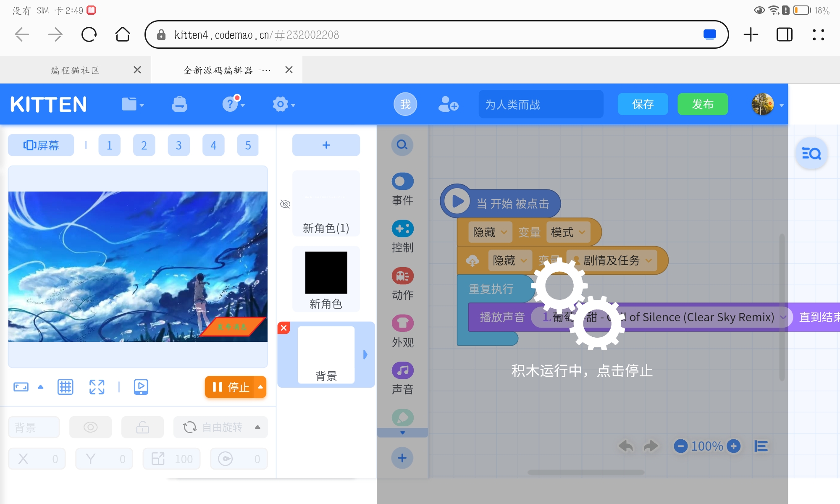Select the 新角色 black sprite thumbnail
Image resolution: width=840 pixels, height=504 pixels.
[x=326, y=279]
